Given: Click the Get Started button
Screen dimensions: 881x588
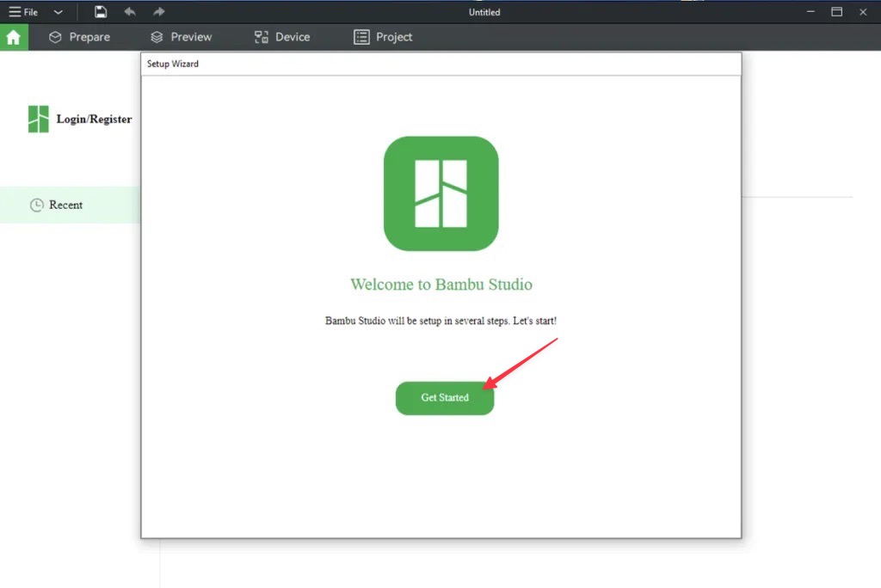Looking at the screenshot, I should tap(445, 398).
